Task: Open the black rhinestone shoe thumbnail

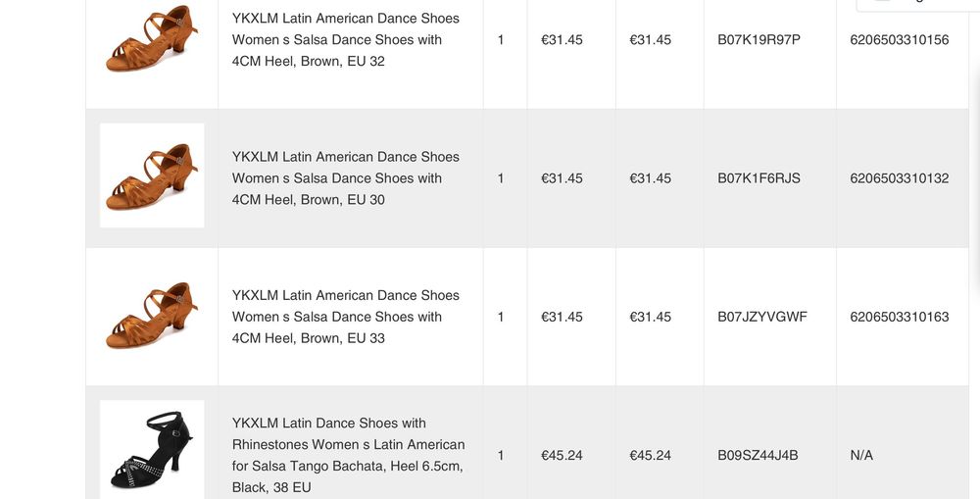Action: 152,451
